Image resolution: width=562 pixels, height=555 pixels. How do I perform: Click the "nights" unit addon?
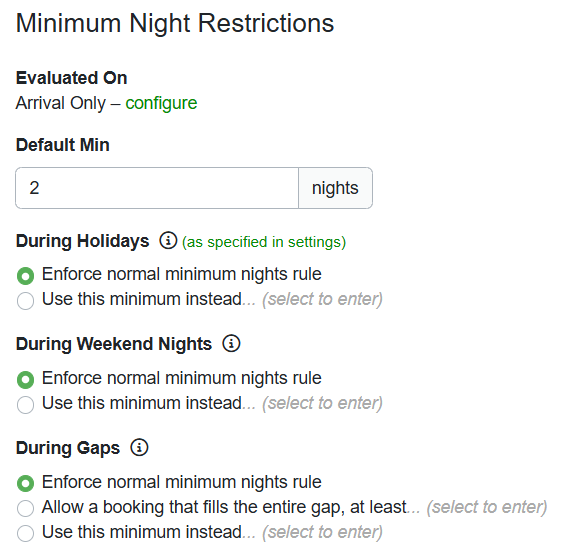coord(335,188)
